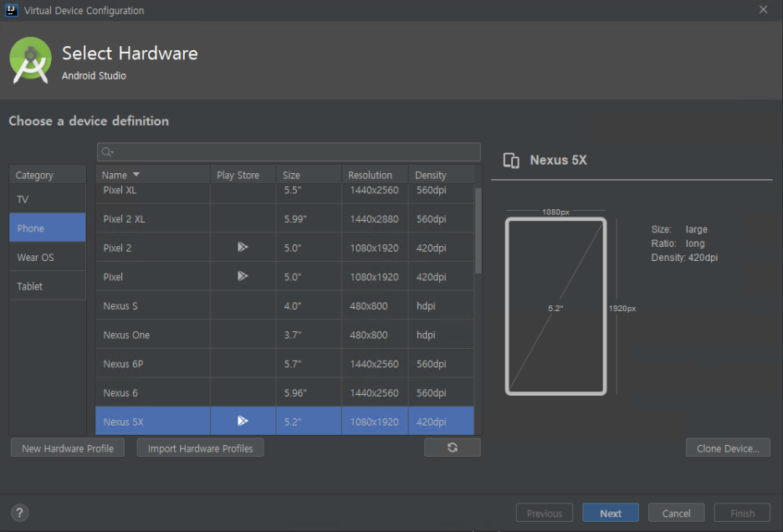Select the Phone category
The width and height of the screenshot is (783, 532).
point(48,228)
